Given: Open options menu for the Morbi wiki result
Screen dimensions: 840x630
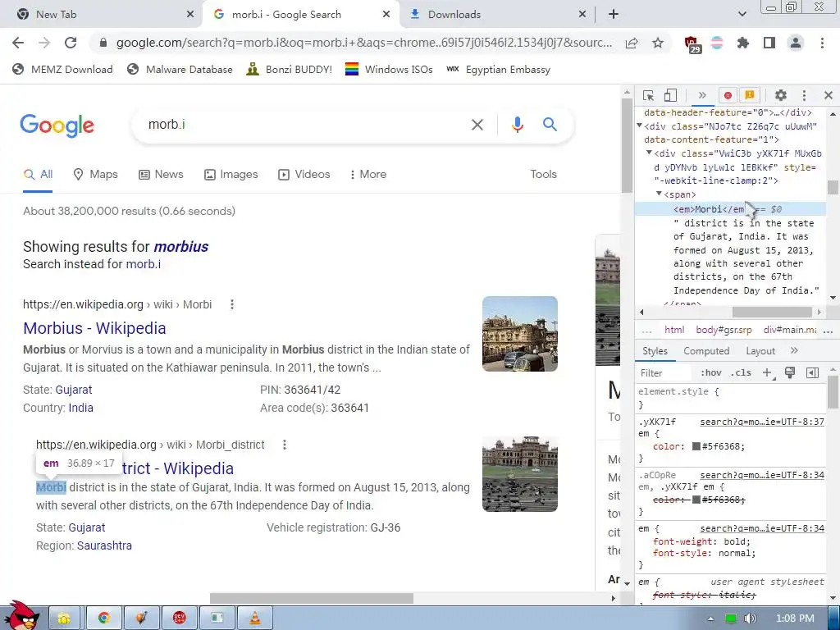Looking at the screenshot, I should (x=232, y=305).
